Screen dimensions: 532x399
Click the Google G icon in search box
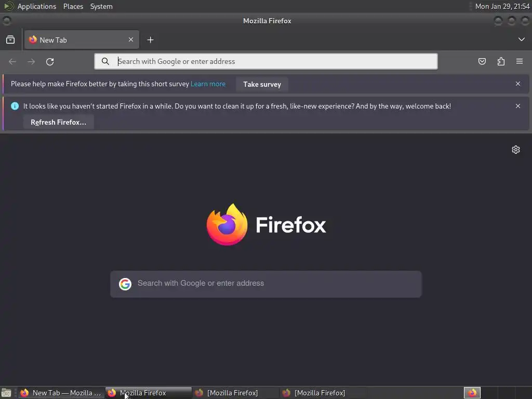pos(125,284)
